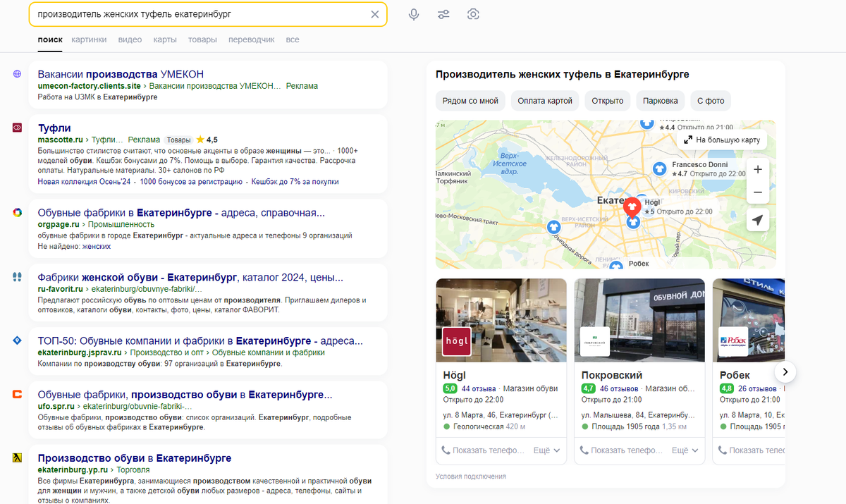Open Фабрики женской обуви result
Viewport: 846px width, 504px height.
click(x=190, y=277)
